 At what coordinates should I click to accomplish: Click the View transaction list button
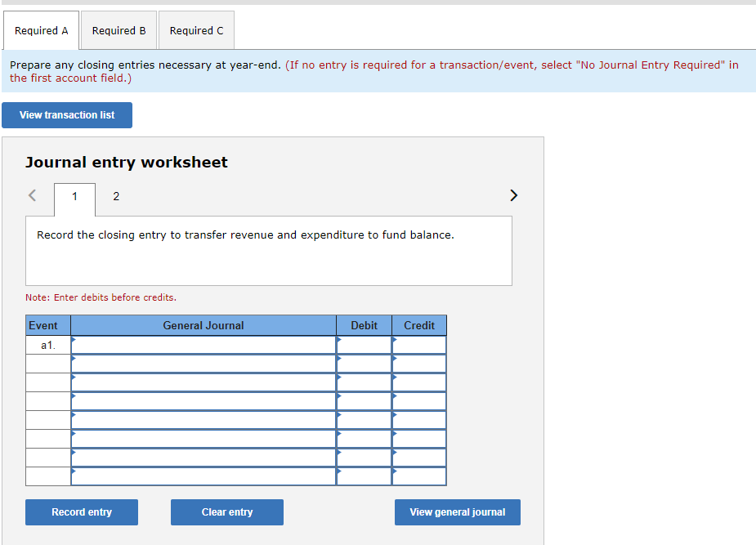coord(66,115)
